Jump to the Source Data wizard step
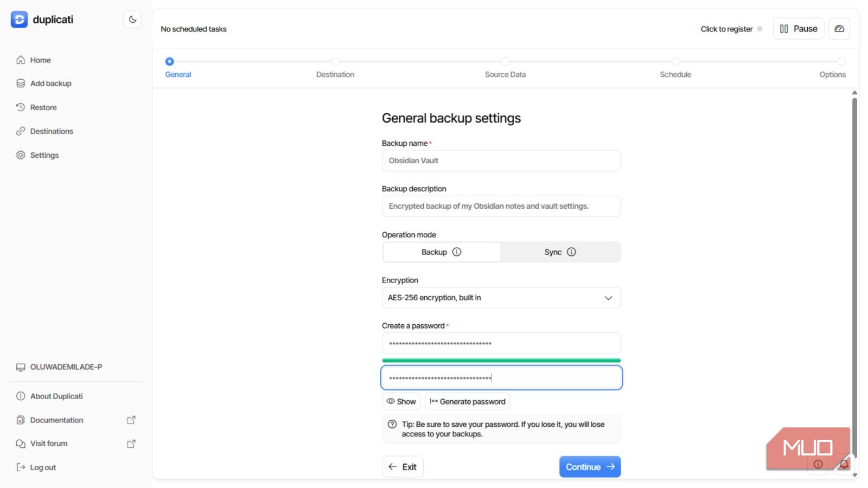 pyautogui.click(x=505, y=68)
